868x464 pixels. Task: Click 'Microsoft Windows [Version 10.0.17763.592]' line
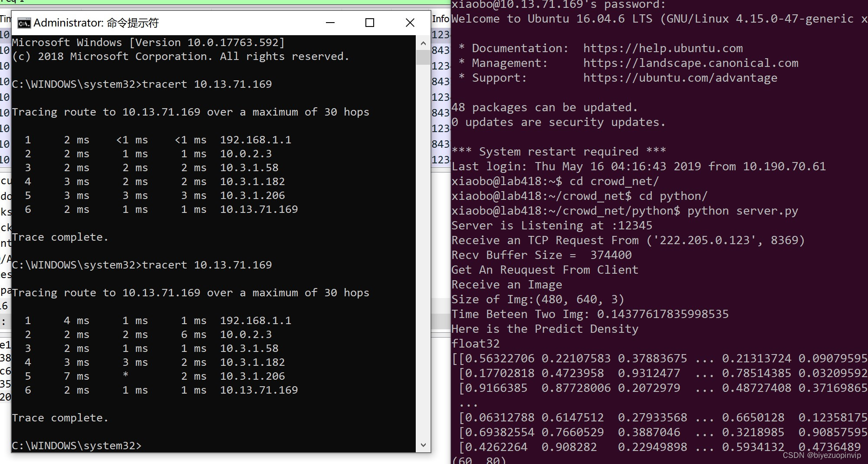pyautogui.click(x=148, y=42)
